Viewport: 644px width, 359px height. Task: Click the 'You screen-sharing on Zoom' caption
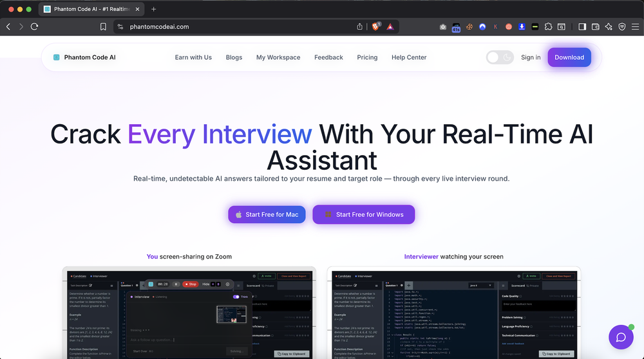[x=189, y=257]
